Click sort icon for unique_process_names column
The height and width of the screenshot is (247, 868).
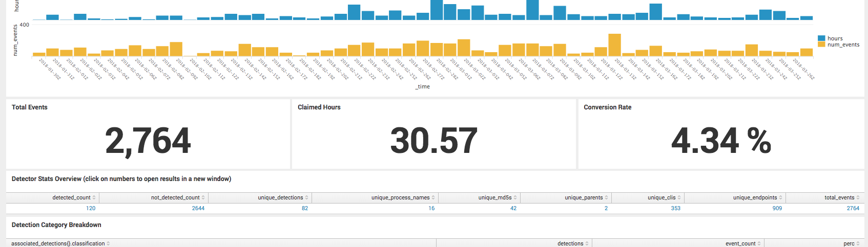[x=433, y=198]
